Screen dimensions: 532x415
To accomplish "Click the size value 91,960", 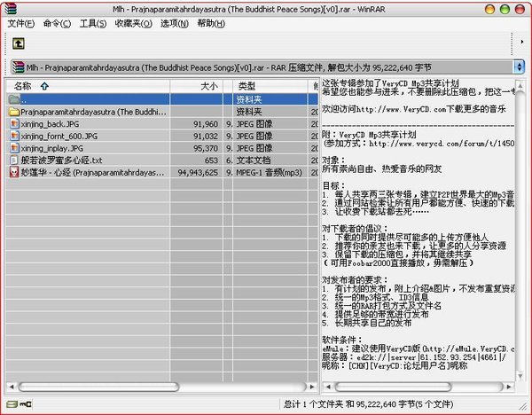I will (x=206, y=124).
